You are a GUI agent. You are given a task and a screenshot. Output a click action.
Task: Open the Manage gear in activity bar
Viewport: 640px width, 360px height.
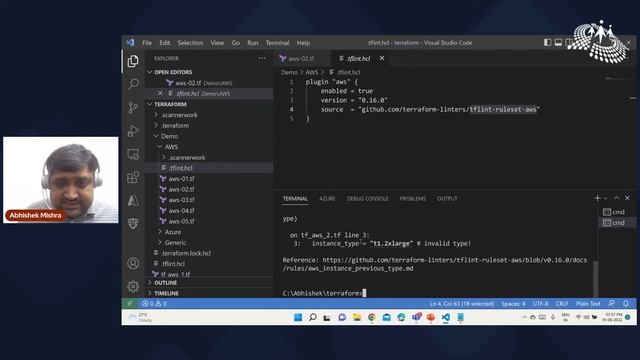[x=133, y=287]
